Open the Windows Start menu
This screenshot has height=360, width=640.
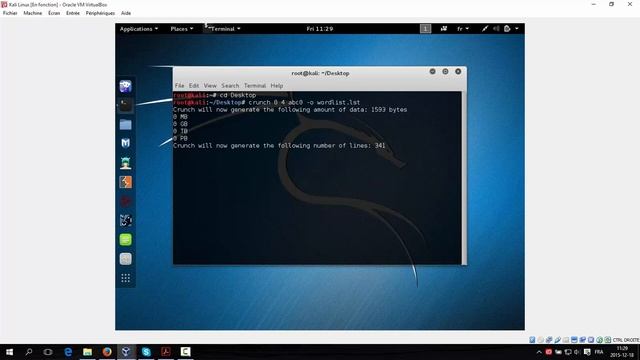coord(9,352)
